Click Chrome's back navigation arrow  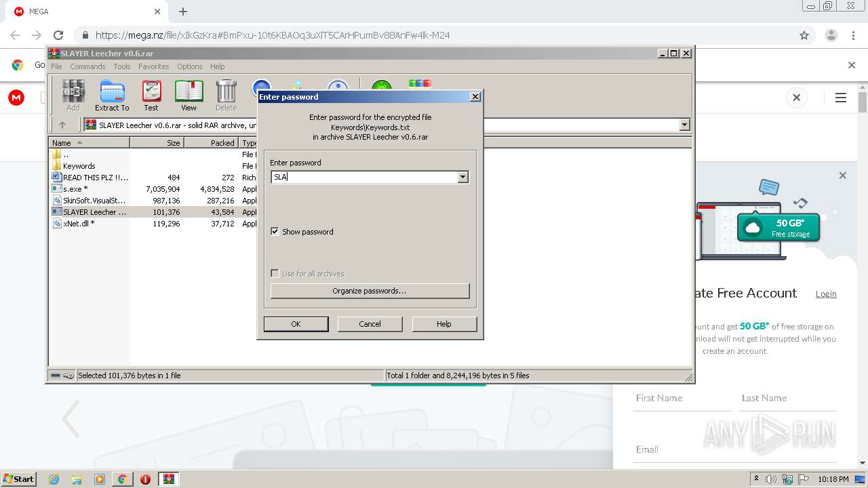15,35
